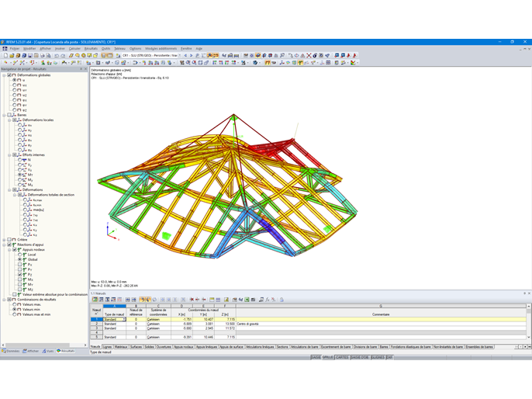Collapse the Déformations globales tree node
The image size is (532, 399).
4,75
